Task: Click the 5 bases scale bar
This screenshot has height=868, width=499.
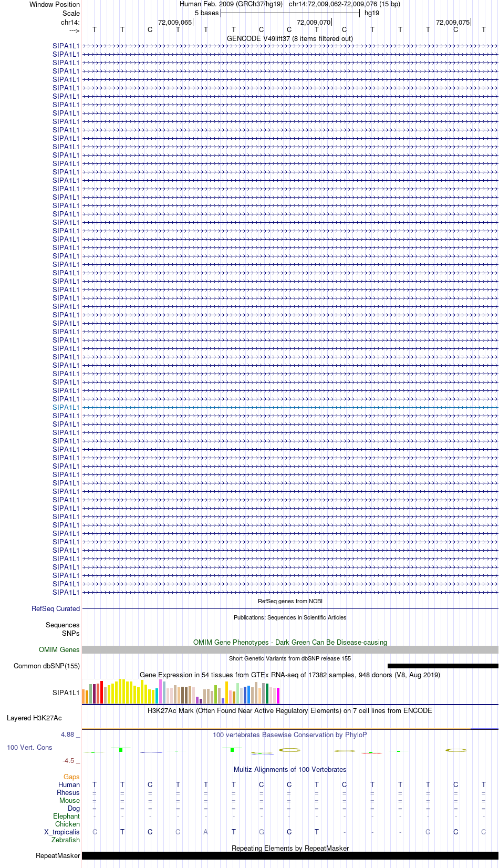Action: point(290,13)
